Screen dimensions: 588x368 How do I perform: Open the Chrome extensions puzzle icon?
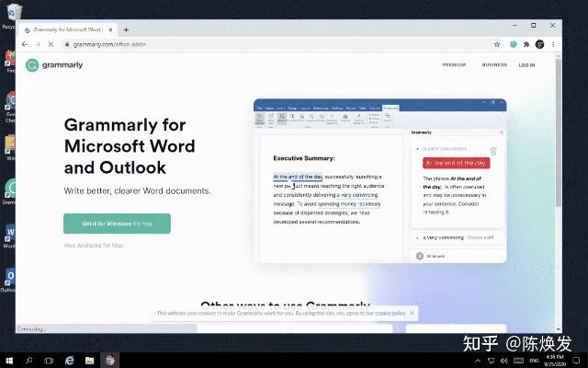(x=526, y=44)
